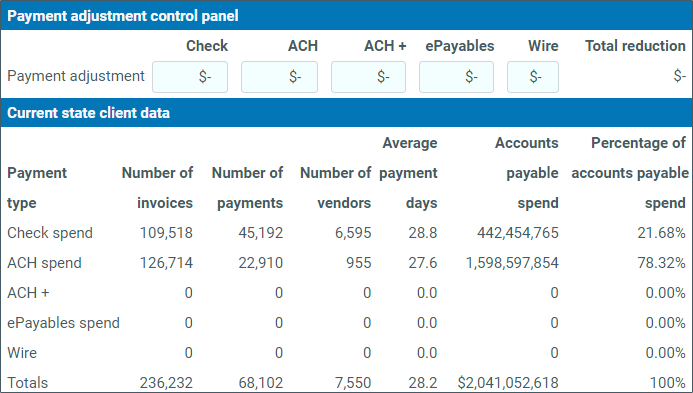The height and width of the screenshot is (393, 693).
Task: Click Check spend payments value 45,192
Action: (260, 233)
